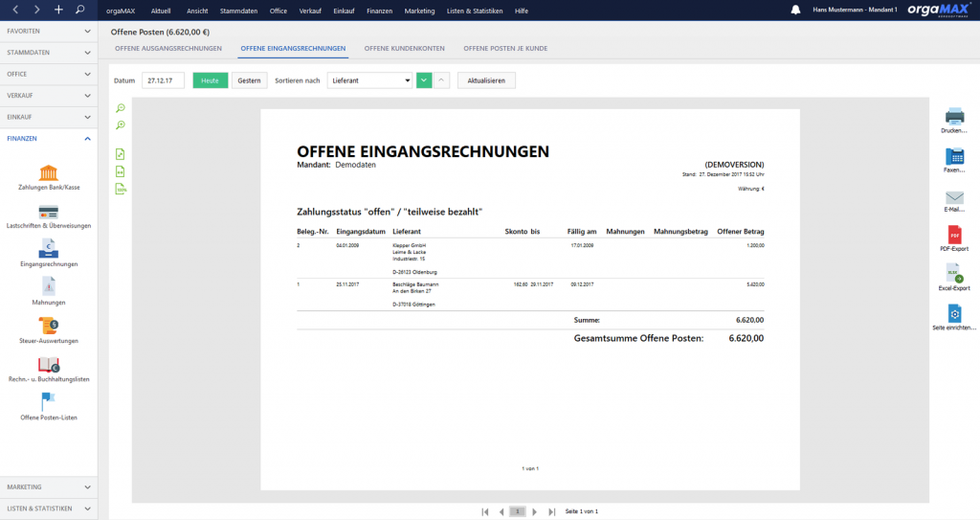Screen dimensions: 980x520
Task: Export report to Excel
Action: 954,278
